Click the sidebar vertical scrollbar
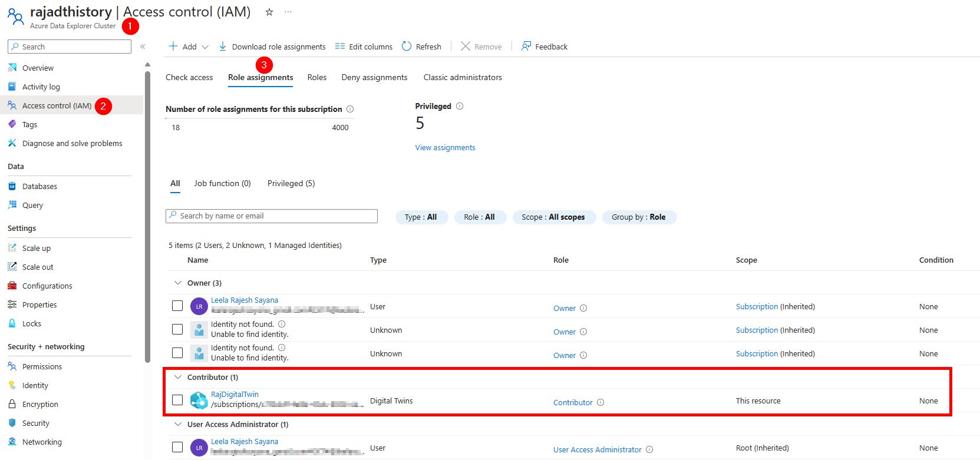 click(x=147, y=216)
